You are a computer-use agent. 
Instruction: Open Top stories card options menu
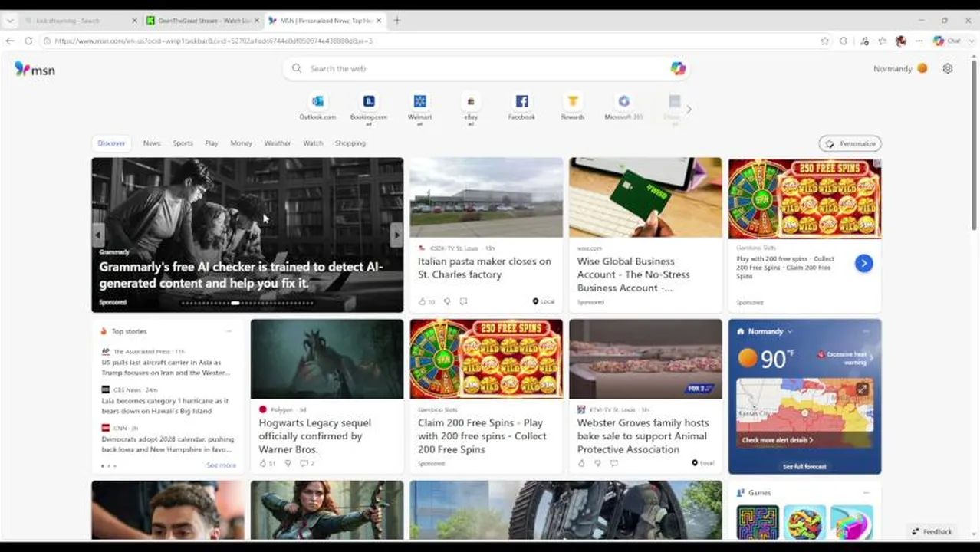(229, 331)
